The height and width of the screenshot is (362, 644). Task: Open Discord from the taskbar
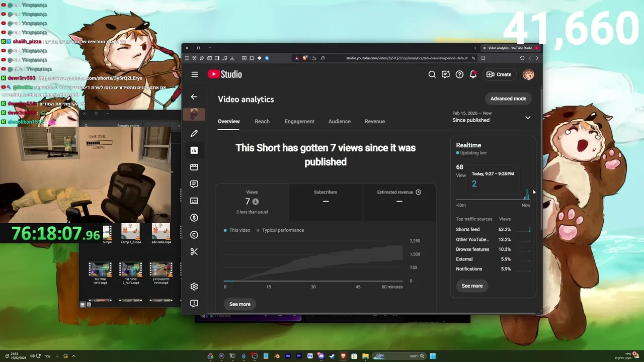point(321,356)
